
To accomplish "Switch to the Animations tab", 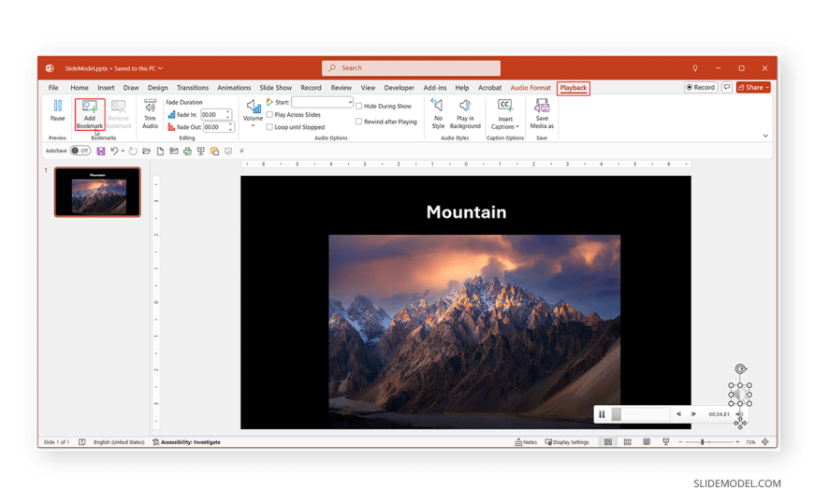I will click(x=234, y=88).
